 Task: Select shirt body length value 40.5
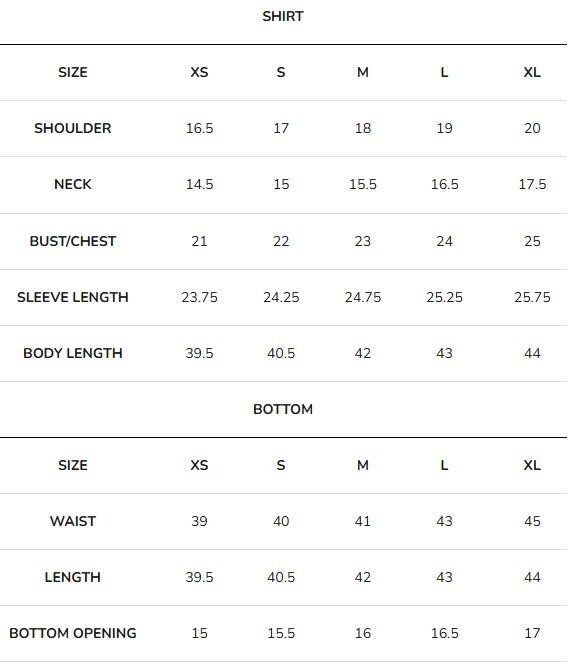[x=281, y=353]
